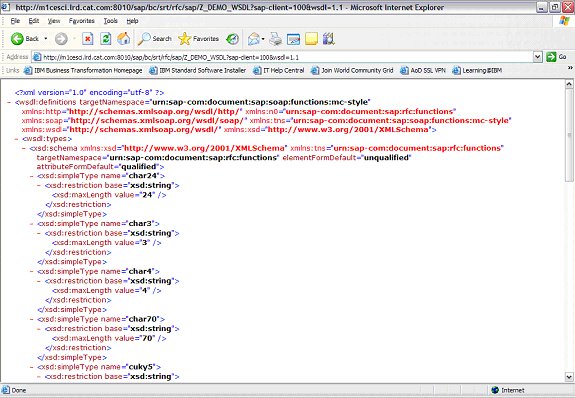Click the Forward navigation button

point(61,39)
